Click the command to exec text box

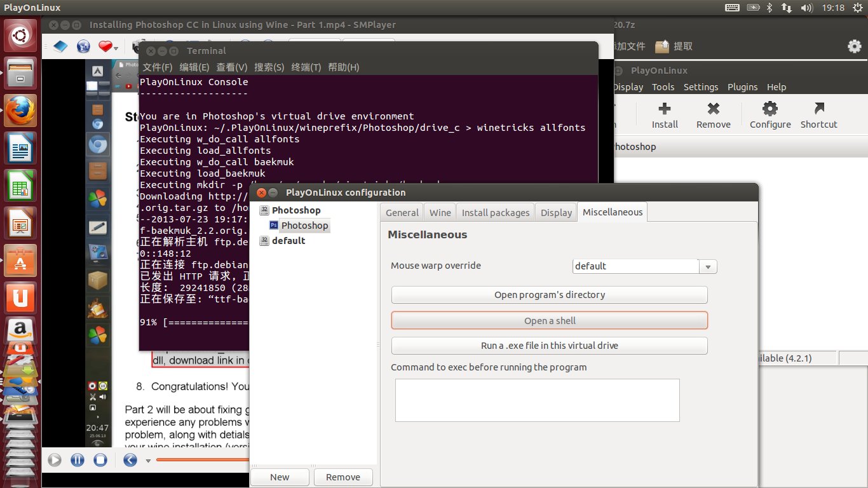(x=538, y=400)
